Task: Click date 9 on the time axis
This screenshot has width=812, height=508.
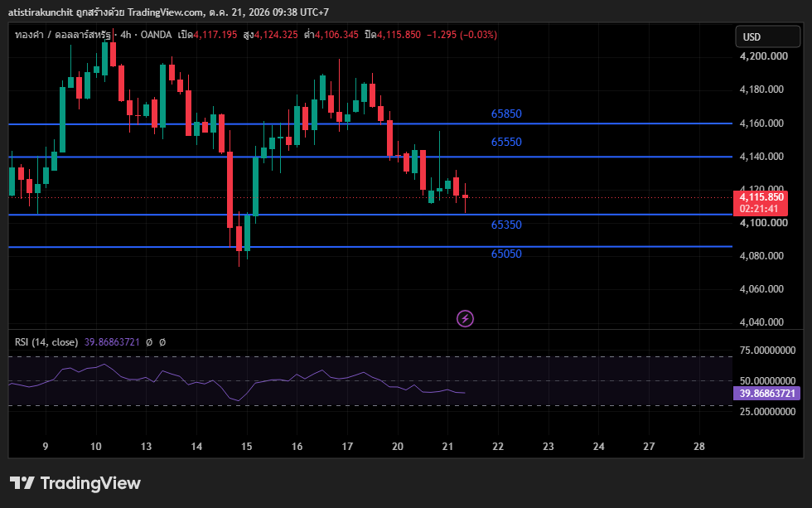Action: 46,447
